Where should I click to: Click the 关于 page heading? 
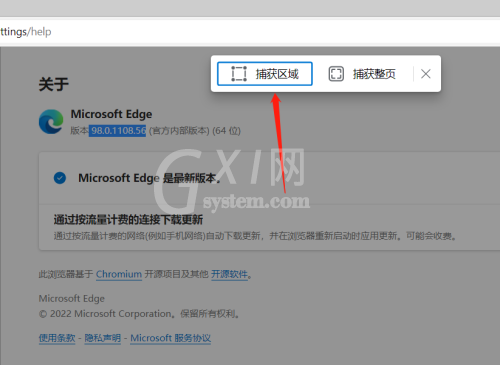click(54, 84)
